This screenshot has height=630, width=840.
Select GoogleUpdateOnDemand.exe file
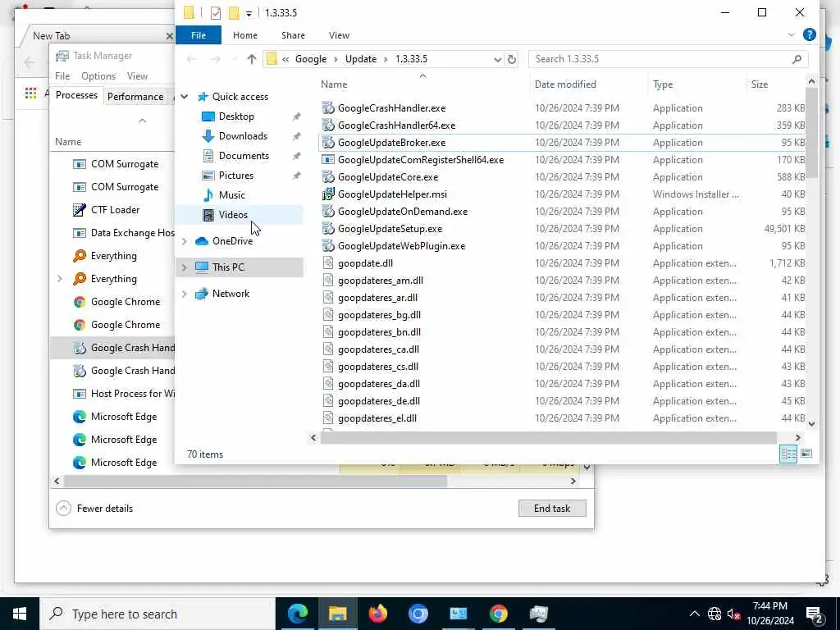click(403, 212)
